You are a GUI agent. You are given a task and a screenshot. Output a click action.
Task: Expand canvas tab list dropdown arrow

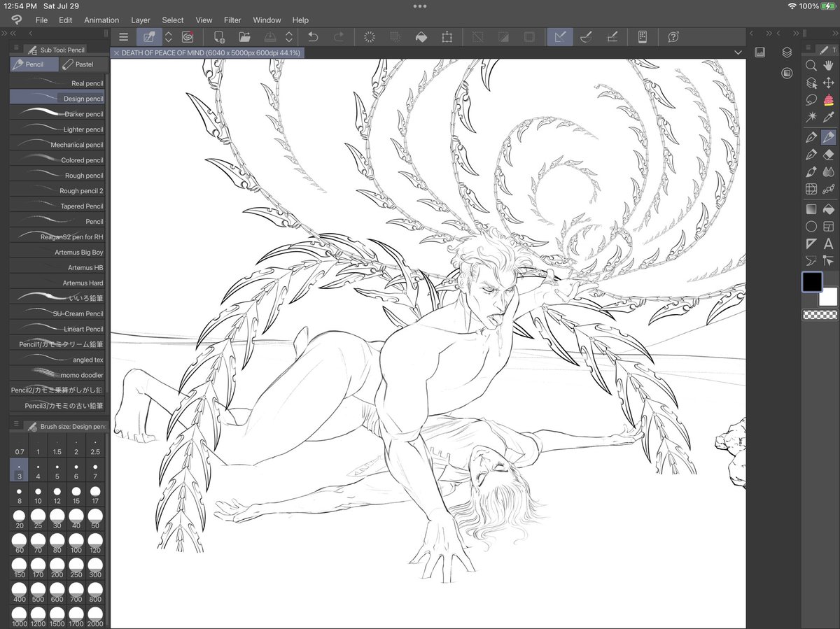[x=738, y=52]
